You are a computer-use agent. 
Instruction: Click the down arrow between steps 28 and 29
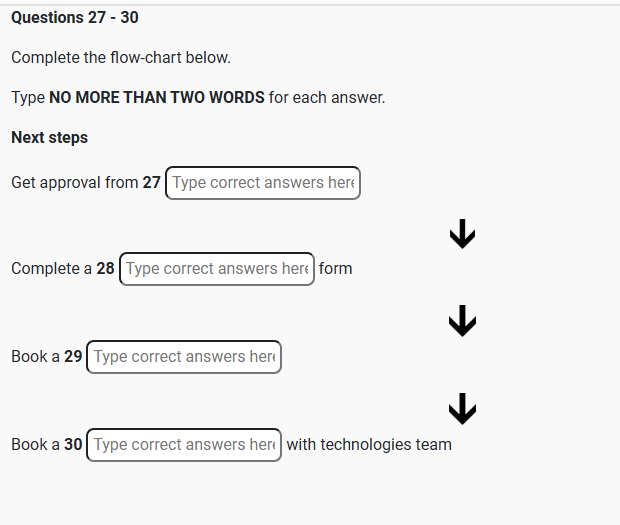[462, 321]
